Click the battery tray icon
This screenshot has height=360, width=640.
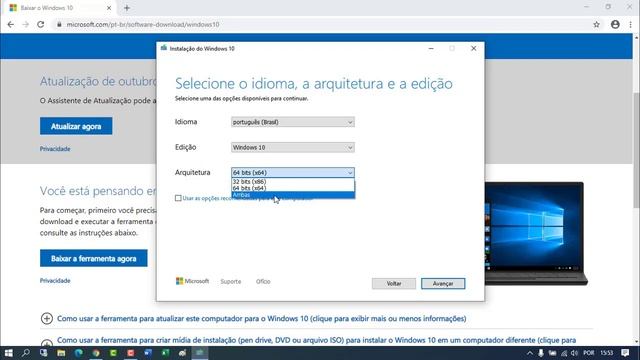552,353
